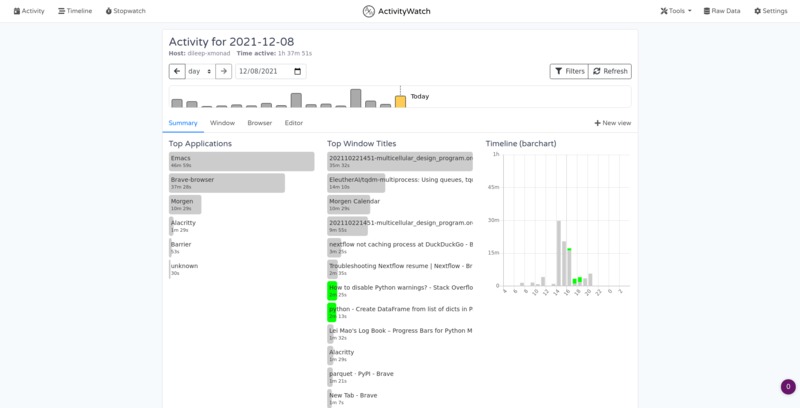
Task: Open the calendar picker icon in date field
Action: (297, 71)
